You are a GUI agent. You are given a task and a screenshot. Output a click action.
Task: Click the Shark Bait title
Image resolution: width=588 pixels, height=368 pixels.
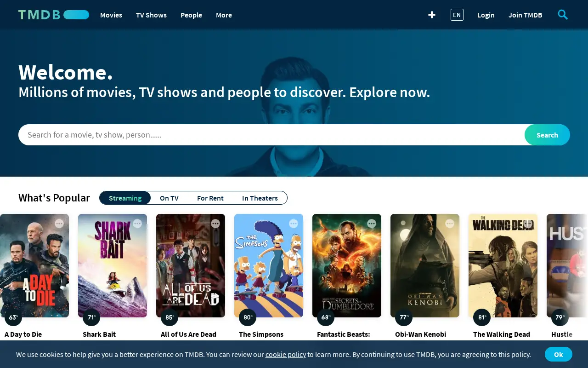pos(99,334)
